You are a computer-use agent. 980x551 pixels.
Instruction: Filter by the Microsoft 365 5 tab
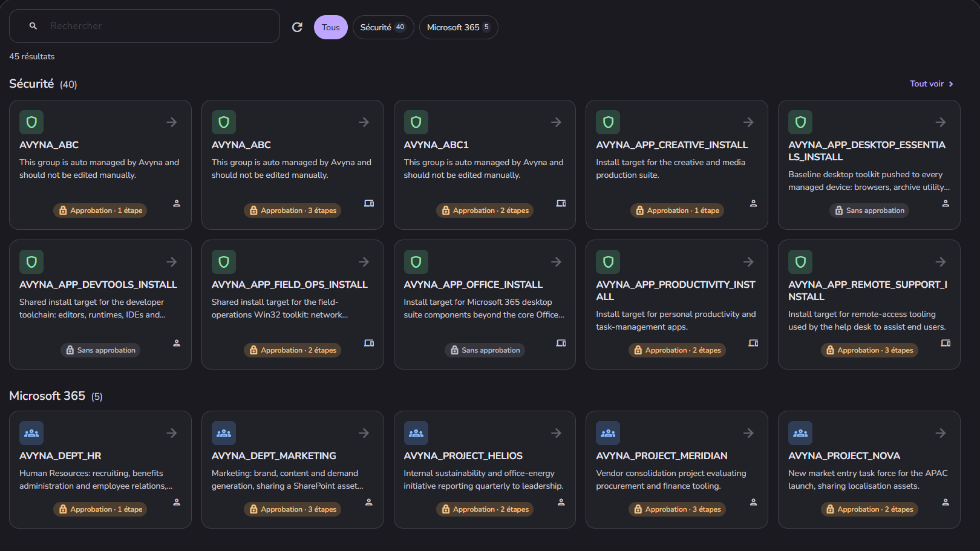click(459, 27)
